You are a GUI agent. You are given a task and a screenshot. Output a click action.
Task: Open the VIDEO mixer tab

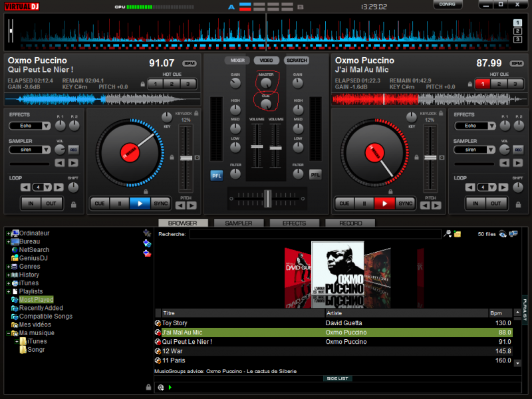266,61
